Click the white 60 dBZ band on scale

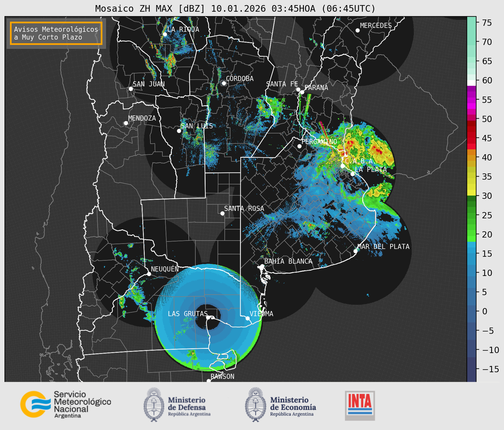pos(471,83)
